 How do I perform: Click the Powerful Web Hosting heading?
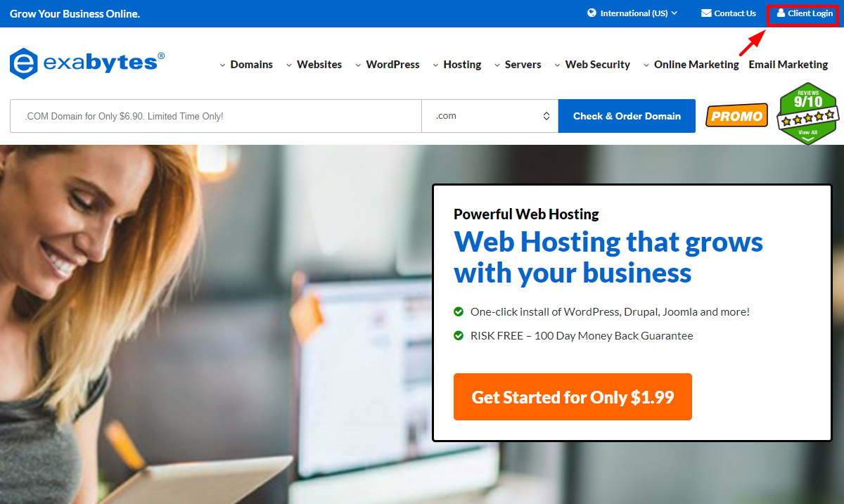pyautogui.click(x=526, y=214)
